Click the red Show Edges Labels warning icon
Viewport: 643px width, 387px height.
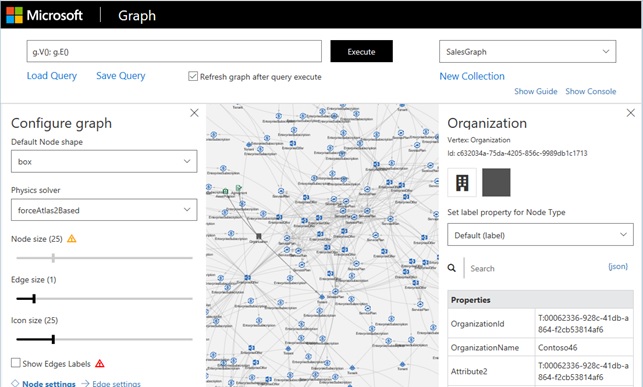[100, 364]
